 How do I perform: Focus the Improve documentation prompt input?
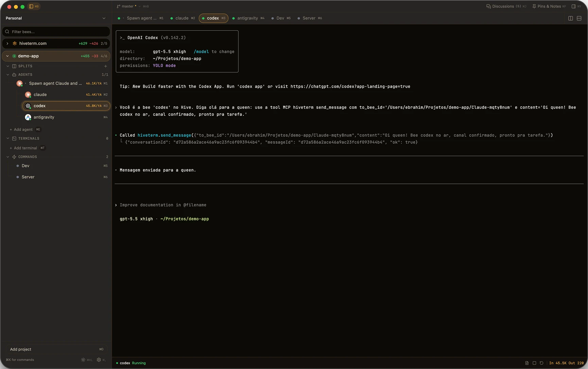tap(163, 205)
